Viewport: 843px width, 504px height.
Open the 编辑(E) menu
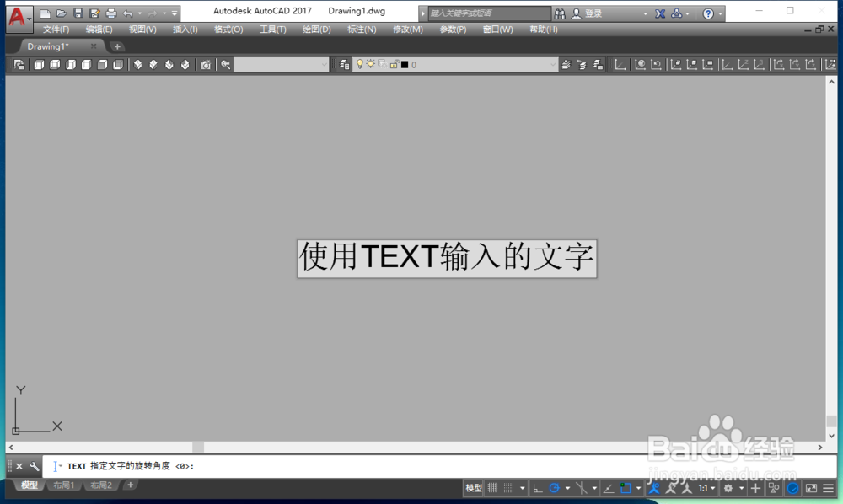pos(99,29)
